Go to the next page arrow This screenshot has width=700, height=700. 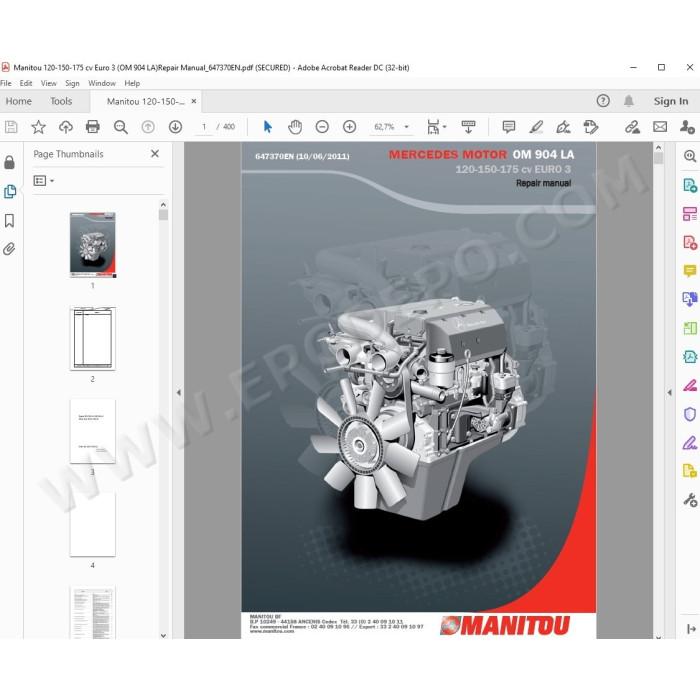[x=175, y=127]
